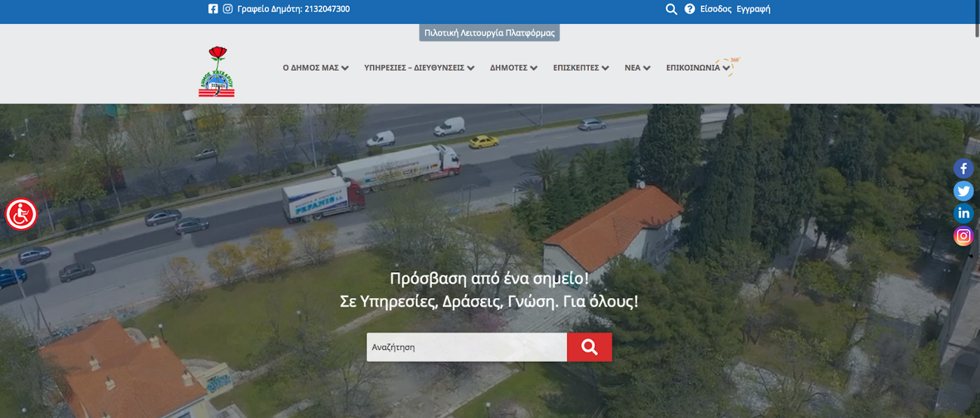Viewport: 980px width, 418px height.
Task: Open the ΥΠΗΡΕΣΙΕΣ – ΔΙΕΥΘΥΝΣΕΙΣ menu
Action: click(x=414, y=68)
